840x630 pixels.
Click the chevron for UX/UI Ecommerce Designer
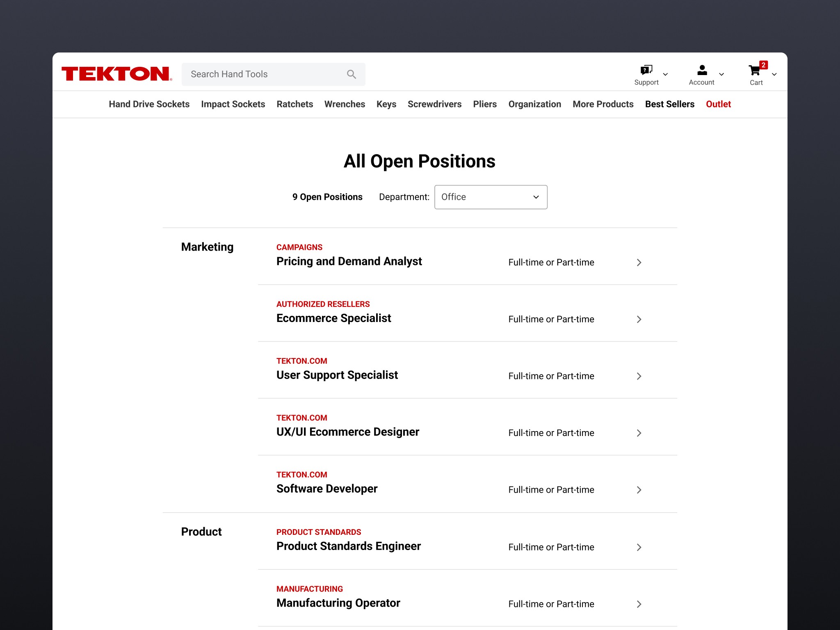(639, 433)
